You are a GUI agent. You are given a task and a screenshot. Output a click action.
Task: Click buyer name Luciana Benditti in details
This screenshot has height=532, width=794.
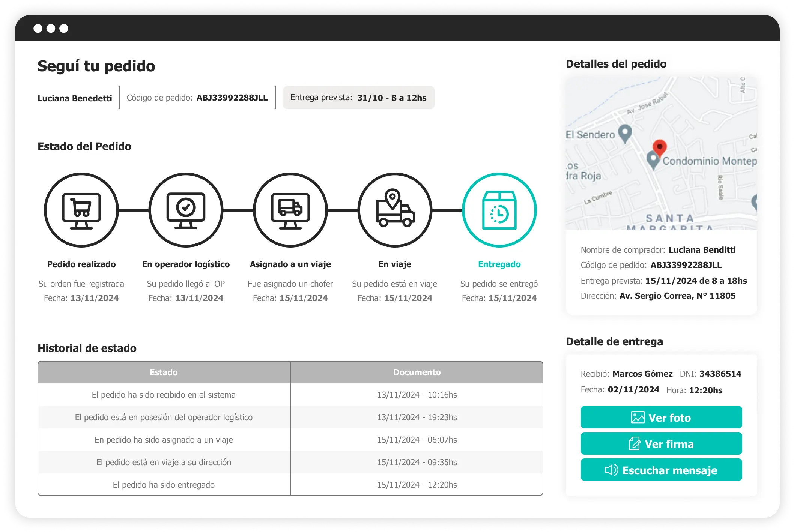(x=702, y=250)
